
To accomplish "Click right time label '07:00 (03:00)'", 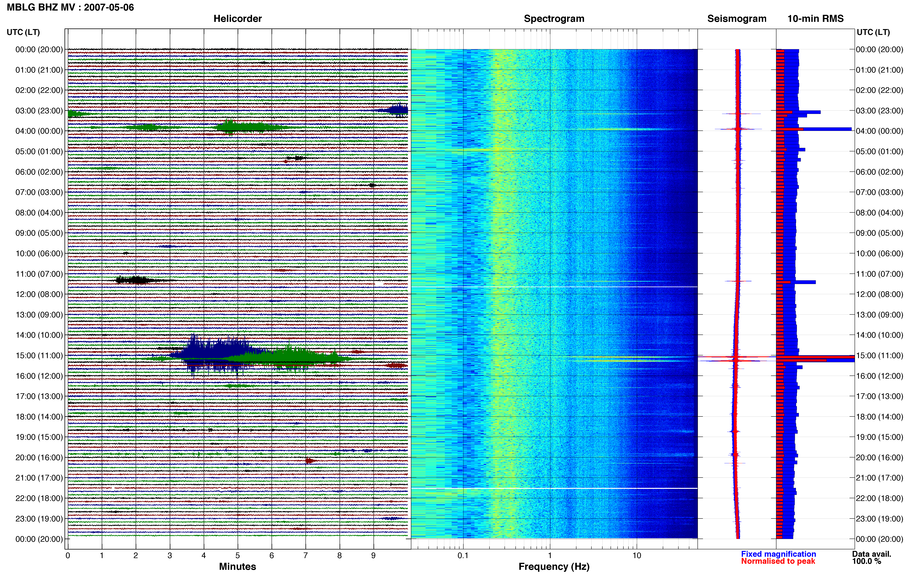I will 879,192.
